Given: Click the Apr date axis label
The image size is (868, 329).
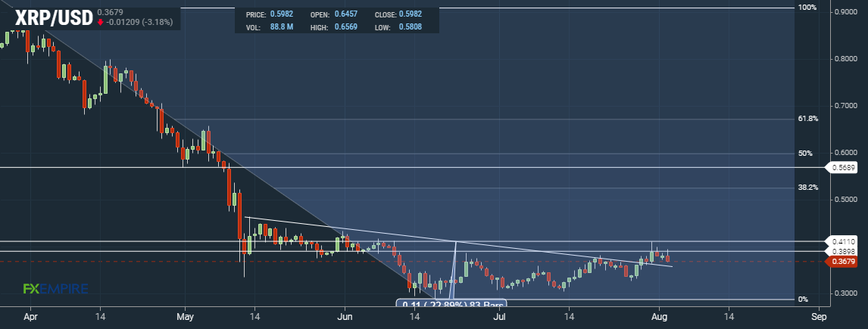Looking at the screenshot, I should (30, 317).
